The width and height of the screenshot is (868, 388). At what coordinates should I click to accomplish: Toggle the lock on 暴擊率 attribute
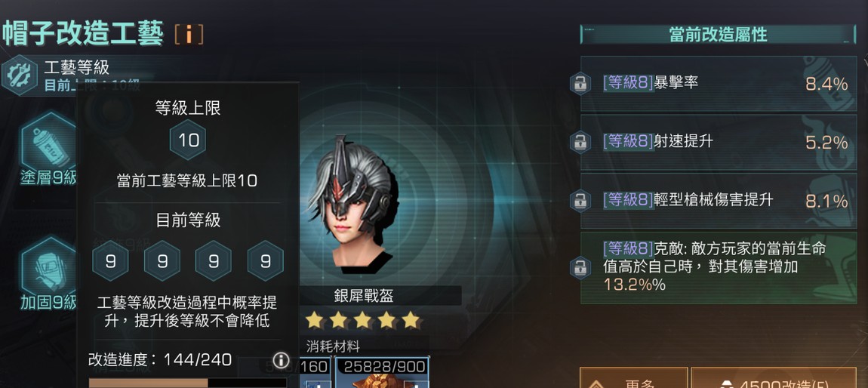pos(580,84)
